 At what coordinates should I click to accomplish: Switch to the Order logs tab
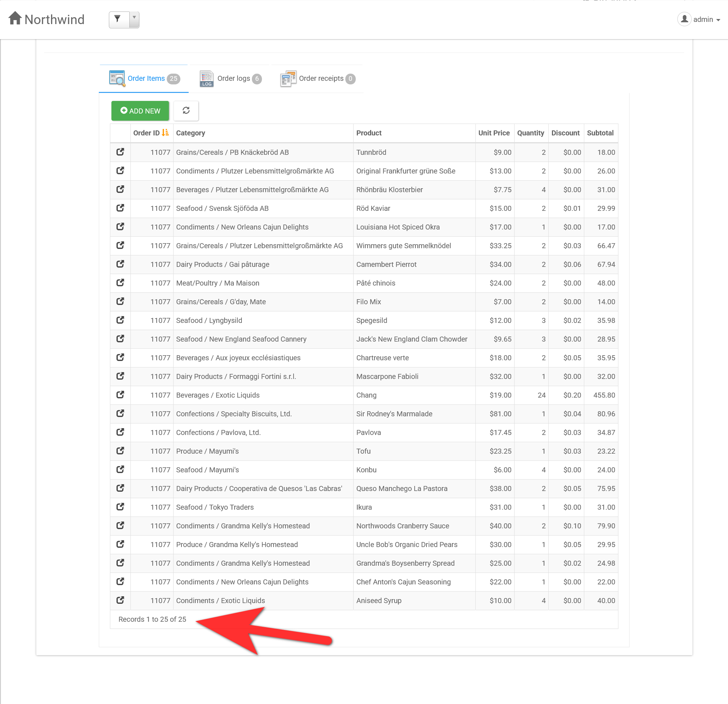(231, 78)
